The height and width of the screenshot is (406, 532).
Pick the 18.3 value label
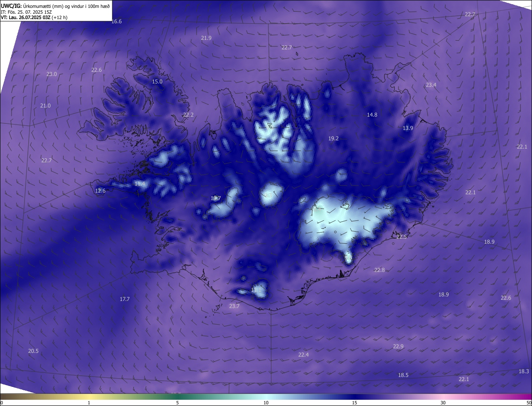coord(524,372)
